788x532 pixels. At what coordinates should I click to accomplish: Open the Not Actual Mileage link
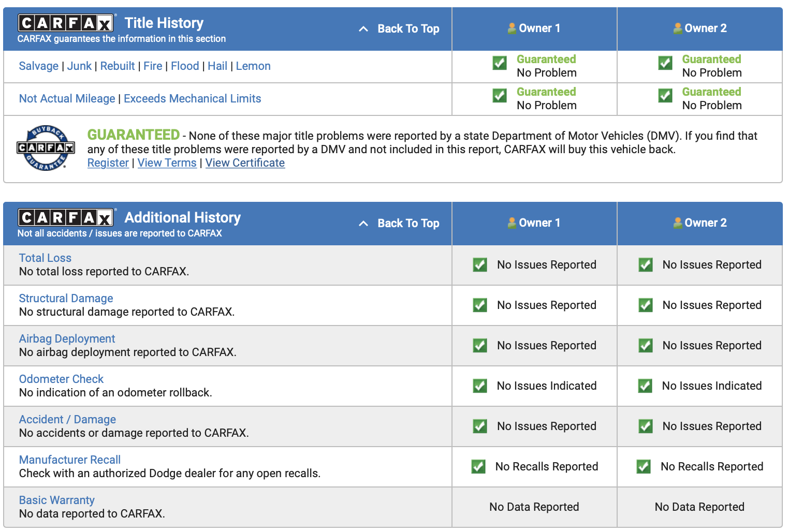67,99
